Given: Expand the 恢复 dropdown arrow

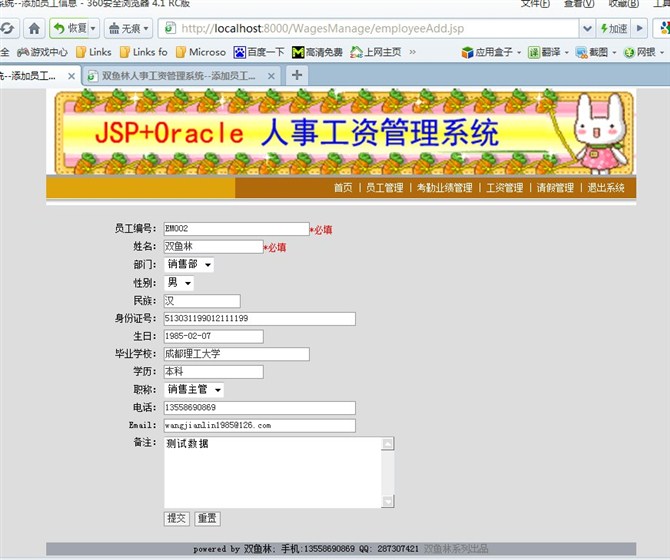Looking at the screenshot, I should [x=94, y=29].
